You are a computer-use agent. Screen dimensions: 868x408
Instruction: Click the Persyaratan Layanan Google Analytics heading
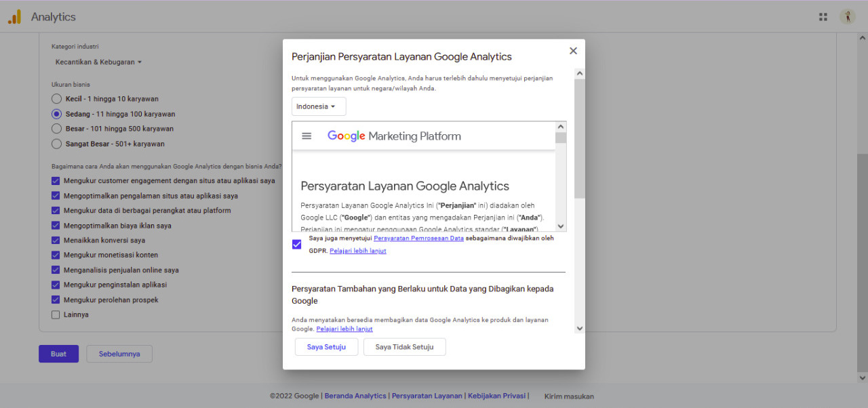tap(405, 186)
